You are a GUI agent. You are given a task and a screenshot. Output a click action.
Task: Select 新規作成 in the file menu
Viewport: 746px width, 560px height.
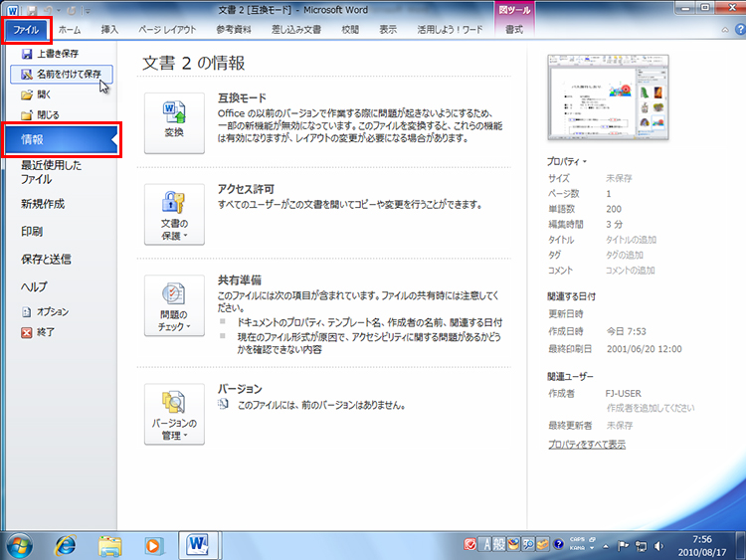tap(43, 204)
